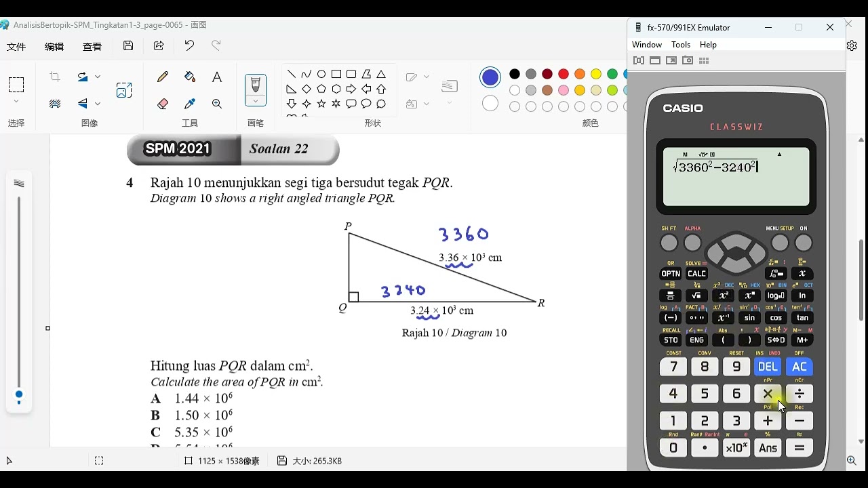Select the Color picker eyedropper tool
The width and height of the screenshot is (868, 488).
pos(190,104)
